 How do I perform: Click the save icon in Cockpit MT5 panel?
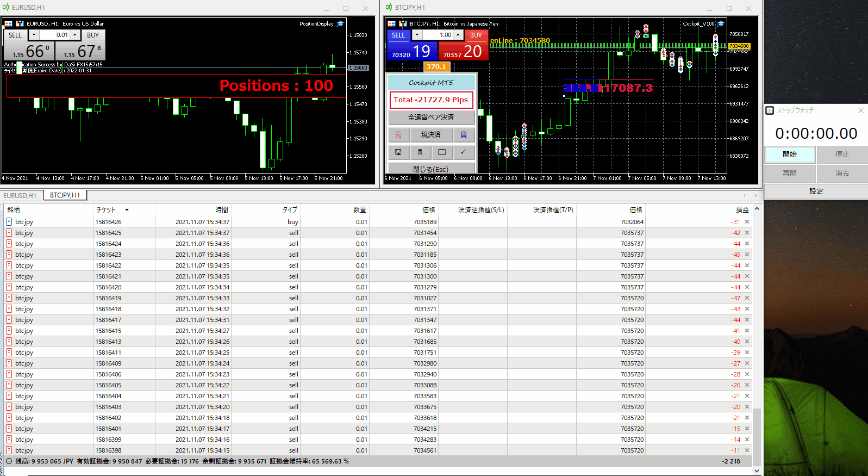pyautogui.click(x=398, y=152)
